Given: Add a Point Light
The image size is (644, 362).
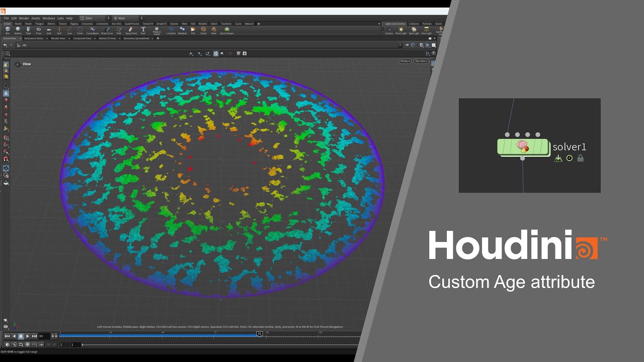Looking at the screenshot, I should pyautogui.click(x=401, y=31).
